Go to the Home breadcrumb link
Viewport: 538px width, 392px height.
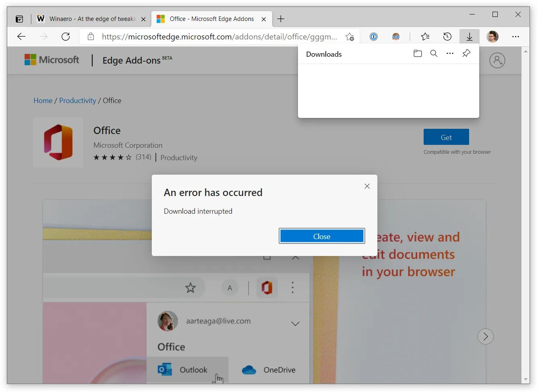click(43, 101)
